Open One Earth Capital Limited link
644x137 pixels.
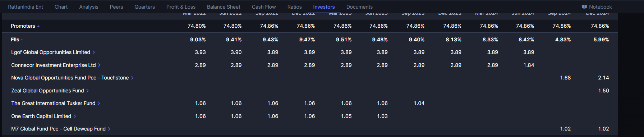[41, 116]
